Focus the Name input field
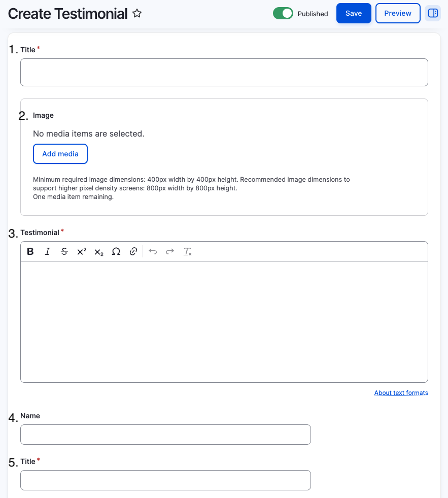This screenshot has height=498, width=448. point(165,435)
